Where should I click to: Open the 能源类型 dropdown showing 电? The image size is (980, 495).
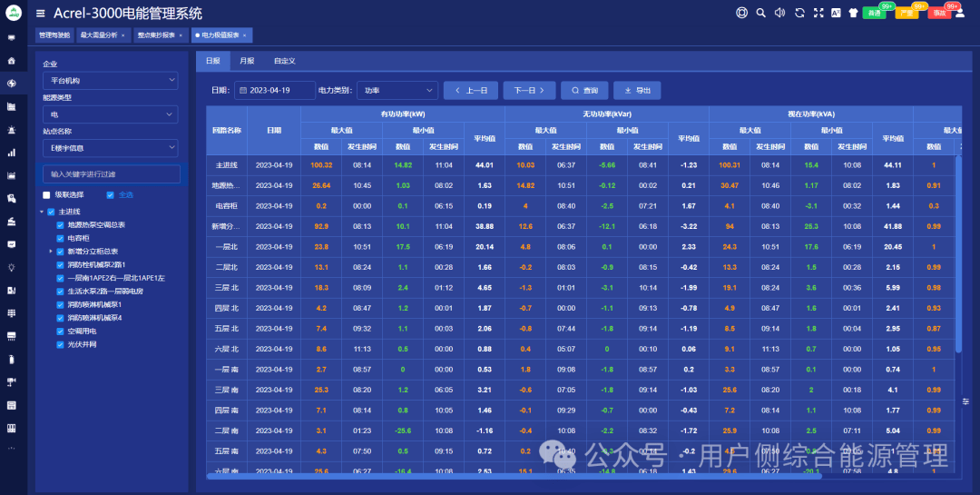(110, 114)
